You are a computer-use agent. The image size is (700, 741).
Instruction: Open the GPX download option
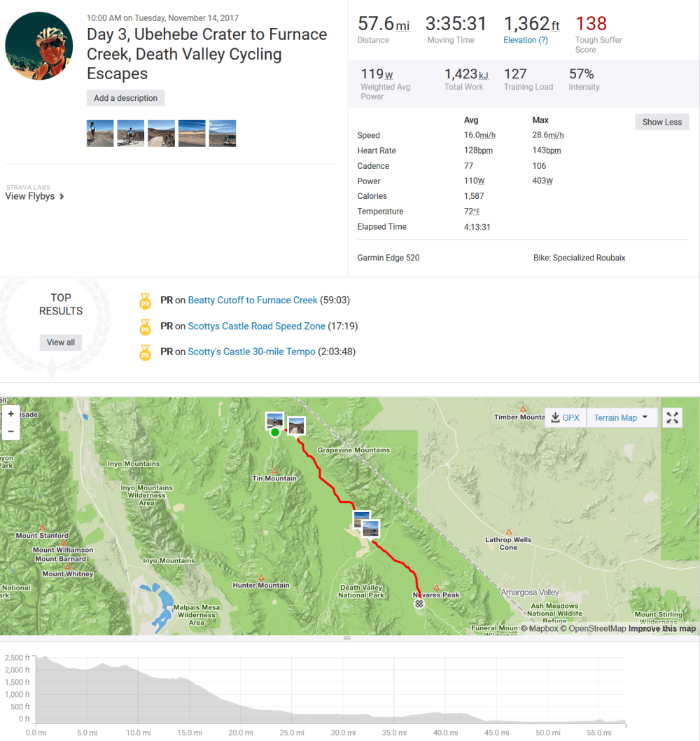click(x=565, y=417)
